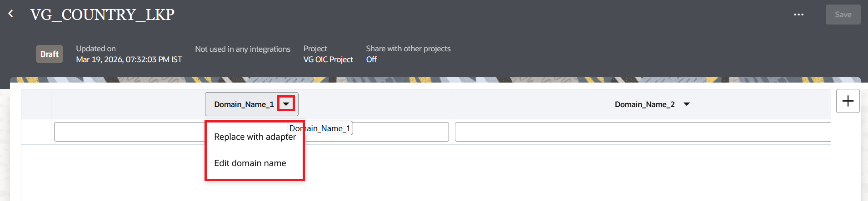868x201 pixels.
Task: Click the Domain_Name_1 column header label
Action: coord(244,104)
